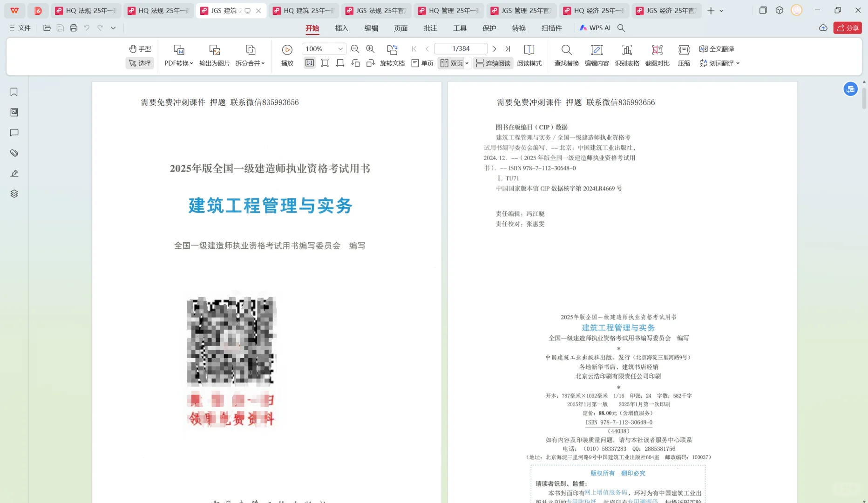
Task: Open the 转换 ribbon tab
Action: click(x=519, y=28)
